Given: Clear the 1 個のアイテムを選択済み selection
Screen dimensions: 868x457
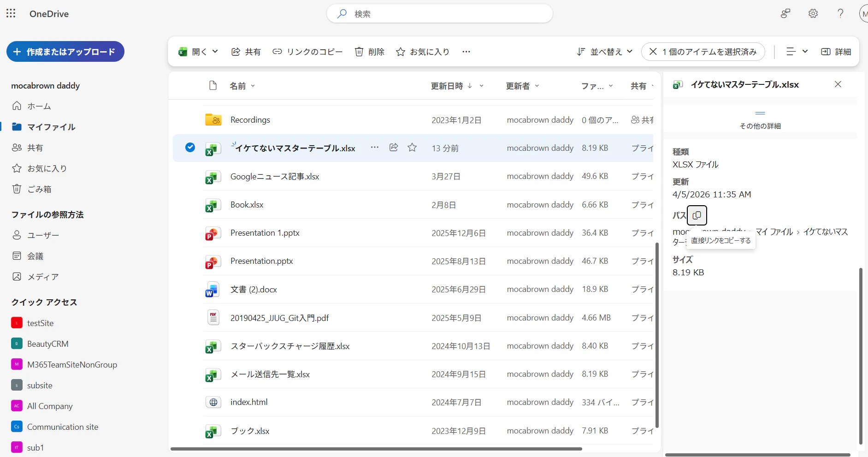Looking at the screenshot, I should point(653,52).
